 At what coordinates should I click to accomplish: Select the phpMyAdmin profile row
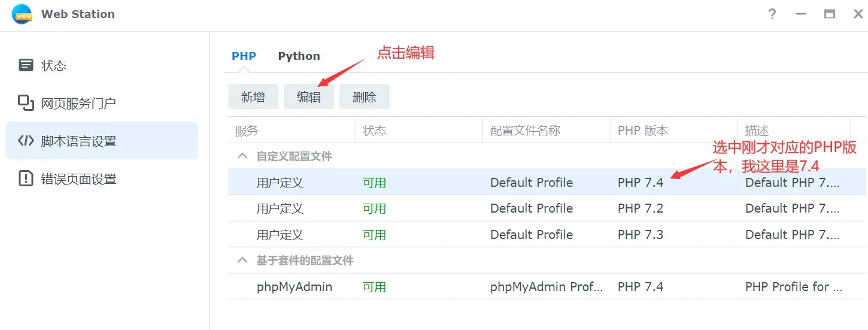click(x=547, y=287)
